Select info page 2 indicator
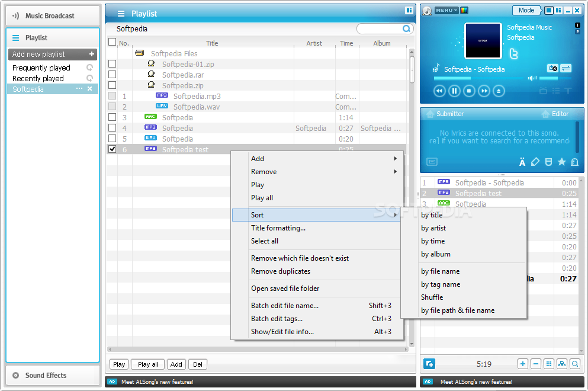The height and width of the screenshot is (391, 588). coord(577,31)
